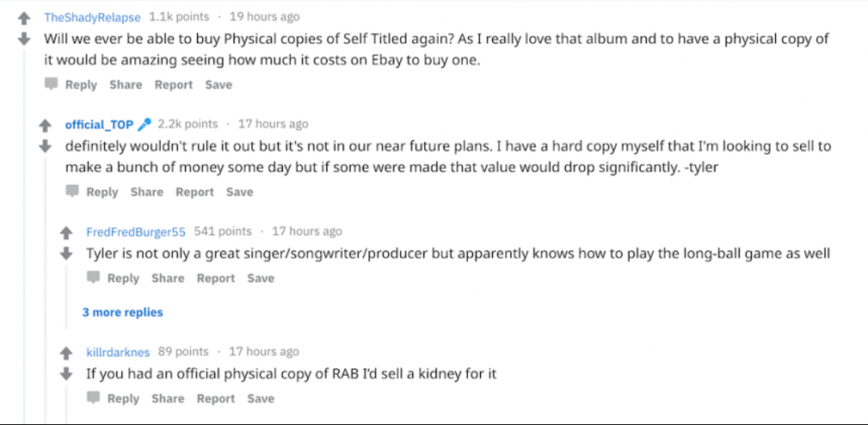Upvote killrdarknes's comment
This screenshot has height=425, width=868.
(x=67, y=353)
